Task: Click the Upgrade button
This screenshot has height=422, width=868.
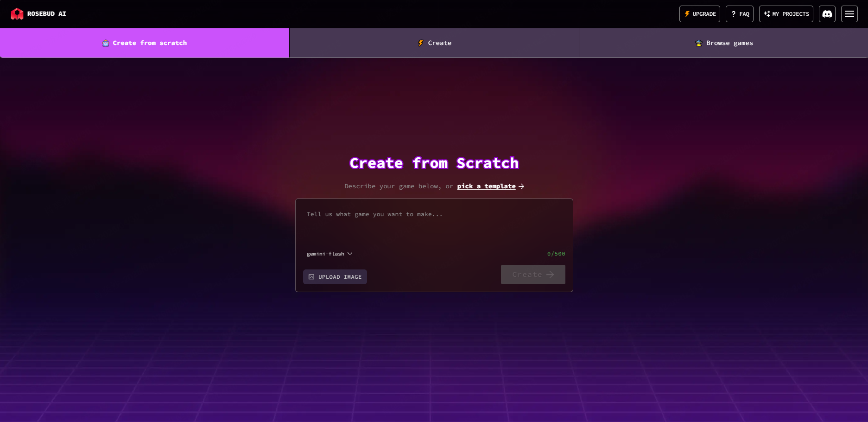Action: (x=700, y=14)
